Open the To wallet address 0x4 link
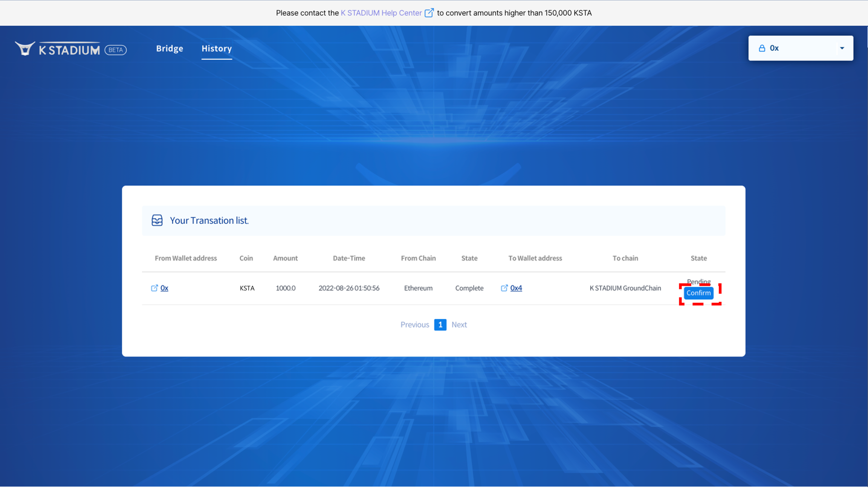Viewport: 868px width, 488px height. [516, 288]
